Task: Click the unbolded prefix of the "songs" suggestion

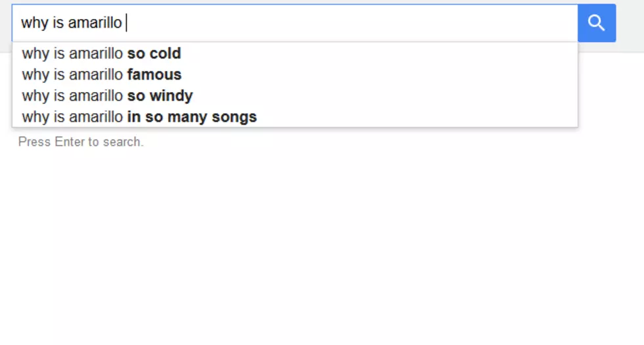Action: [x=72, y=117]
